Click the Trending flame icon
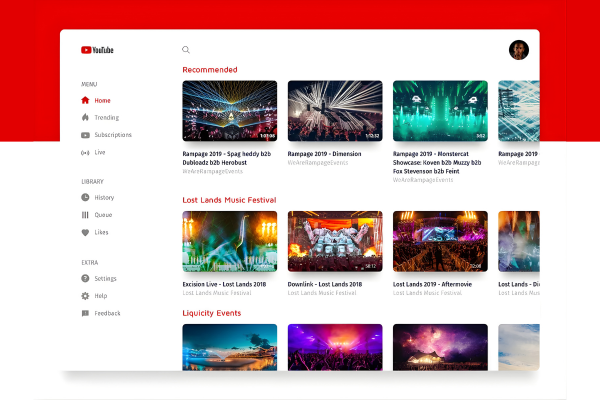This screenshot has height=400, width=600. pyautogui.click(x=85, y=118)
